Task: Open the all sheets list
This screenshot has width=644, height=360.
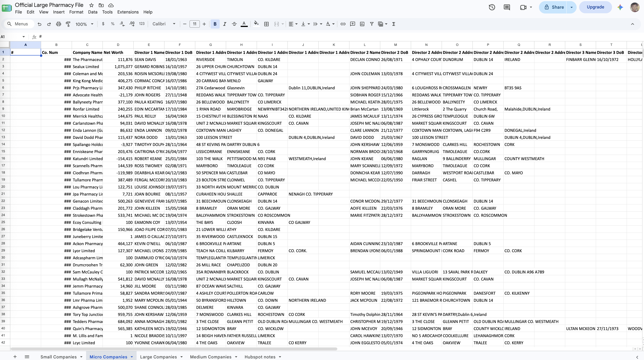Action: [x=27, y=357]
